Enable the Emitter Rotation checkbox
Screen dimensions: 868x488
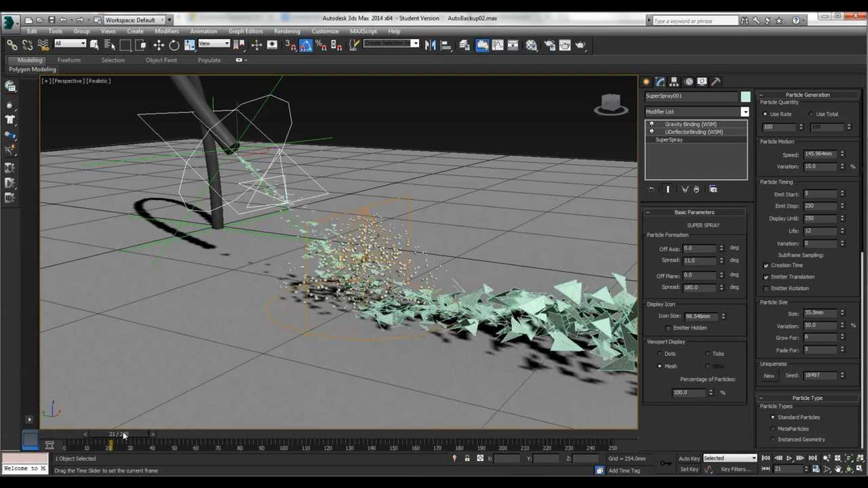766,289
